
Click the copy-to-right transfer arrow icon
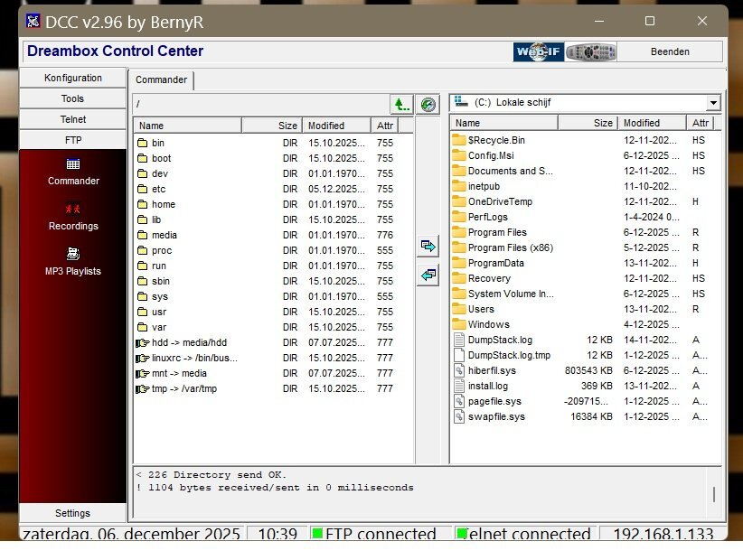click(x=428, y=246)
